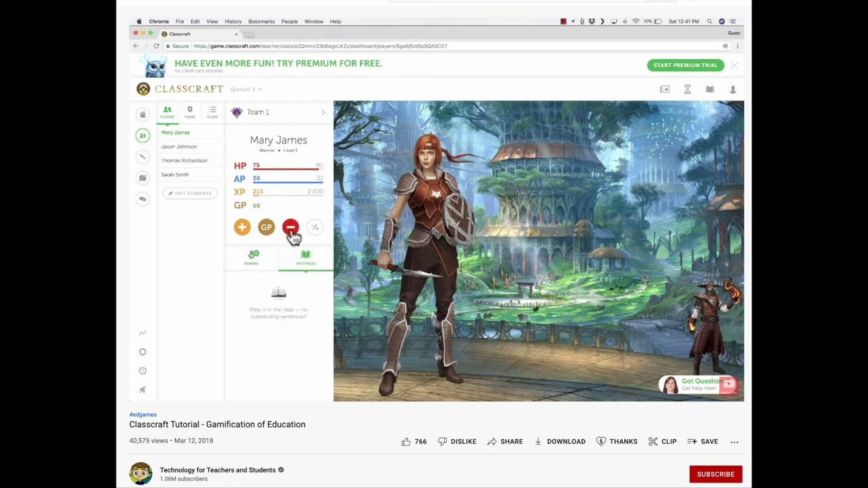Open the Powers tab
The height and width of the screenshot is (488, 868).
252,258
